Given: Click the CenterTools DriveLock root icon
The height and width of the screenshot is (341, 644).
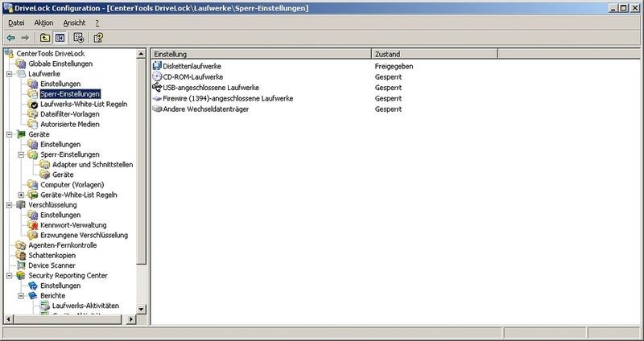Looking at the screenshot, I should [x=9, y=53].
